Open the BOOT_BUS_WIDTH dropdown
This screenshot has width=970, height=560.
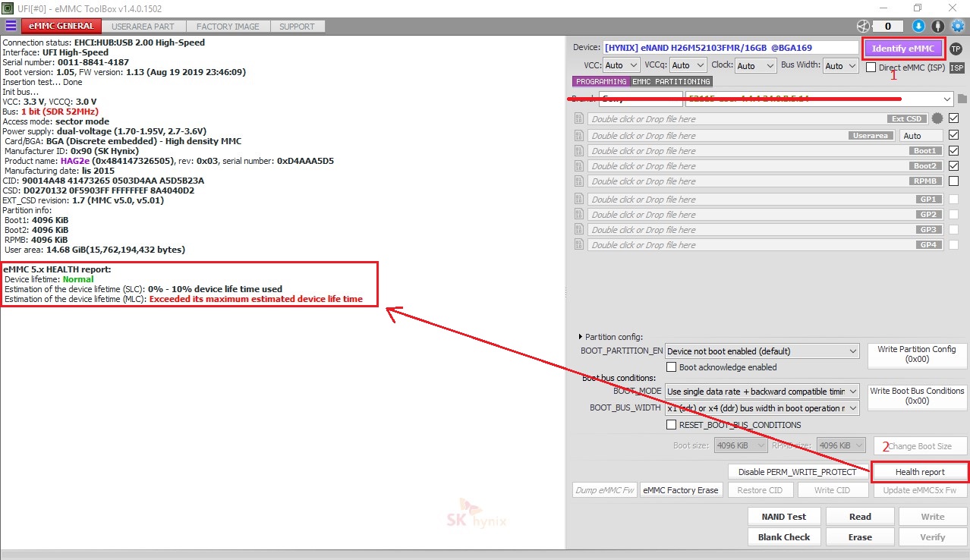[x=761, y=408]
